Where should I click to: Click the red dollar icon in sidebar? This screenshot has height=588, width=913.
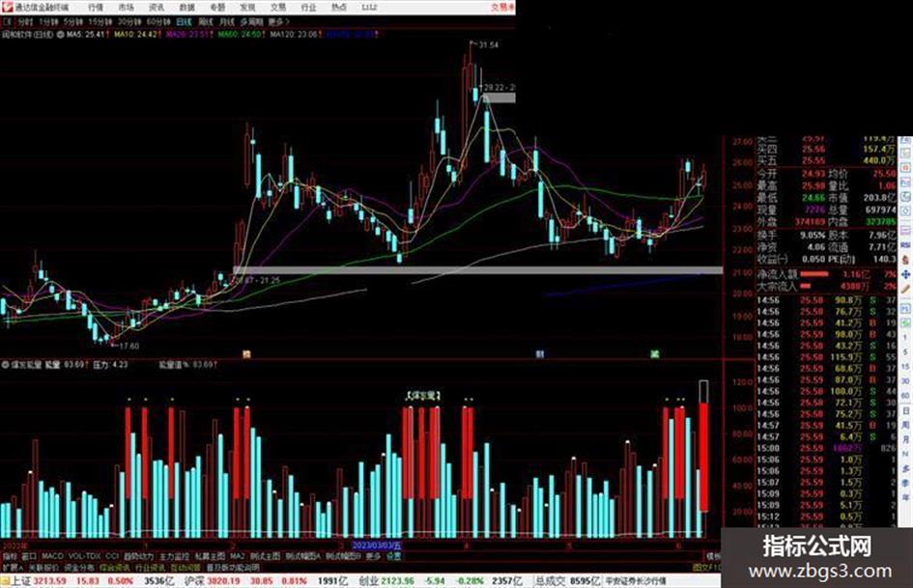pyautogui.click(x=905, y=259)
